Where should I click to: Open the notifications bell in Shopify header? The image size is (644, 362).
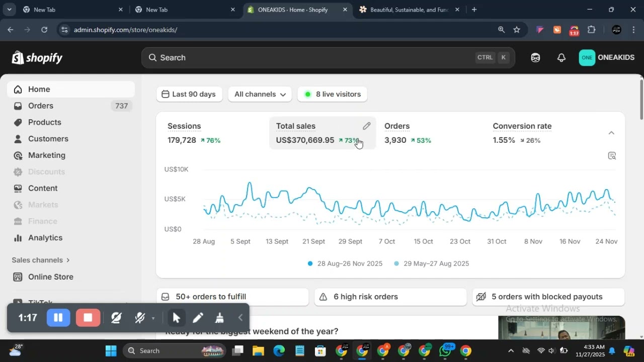tap(561, 58)
